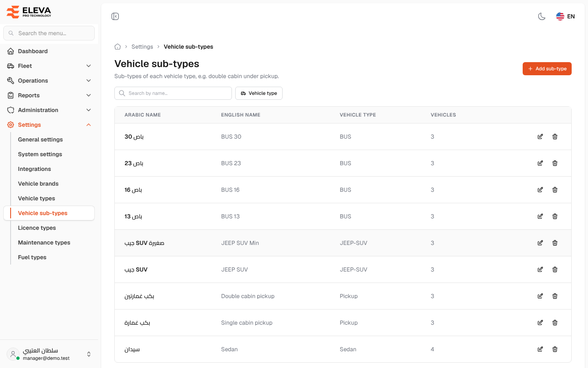Image resolution: width=588 pixels, height=368 pixels.
Task: Open Maintenance types page
Action: point(44,242)
